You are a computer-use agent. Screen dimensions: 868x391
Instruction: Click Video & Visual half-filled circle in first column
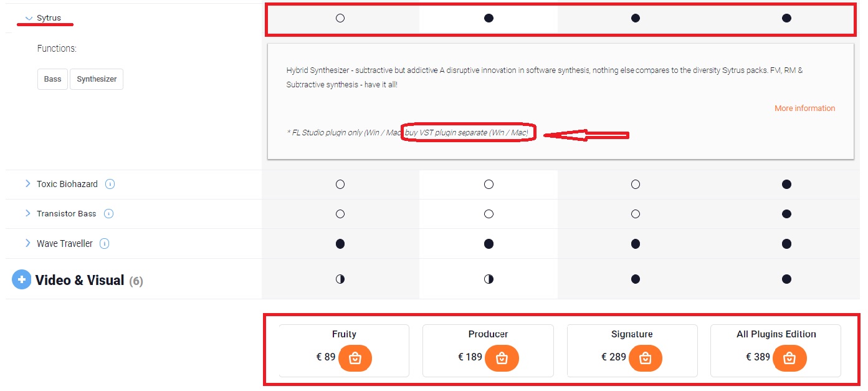click(340, 279)
